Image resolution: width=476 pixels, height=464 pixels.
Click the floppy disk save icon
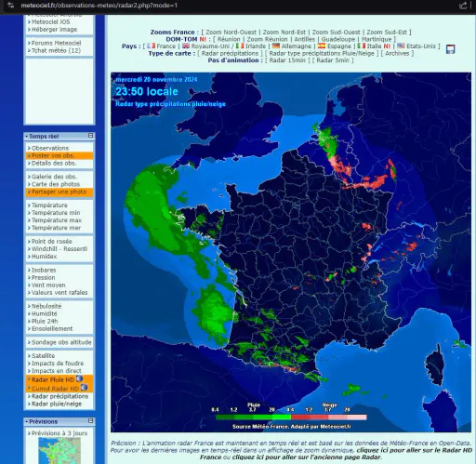[x=450, y=49]
